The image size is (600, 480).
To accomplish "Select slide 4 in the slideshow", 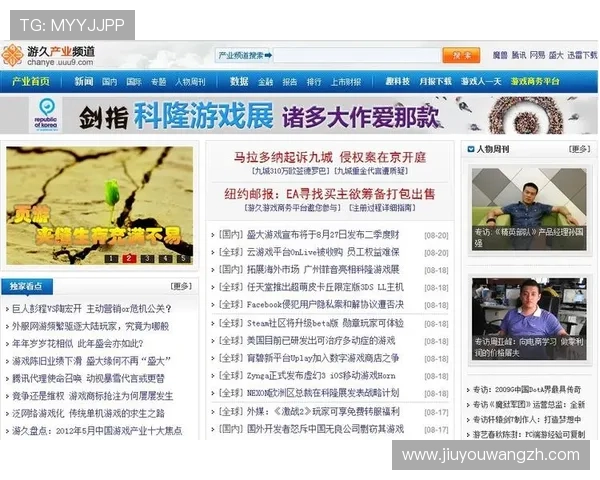I will click(x=165, y=258).
